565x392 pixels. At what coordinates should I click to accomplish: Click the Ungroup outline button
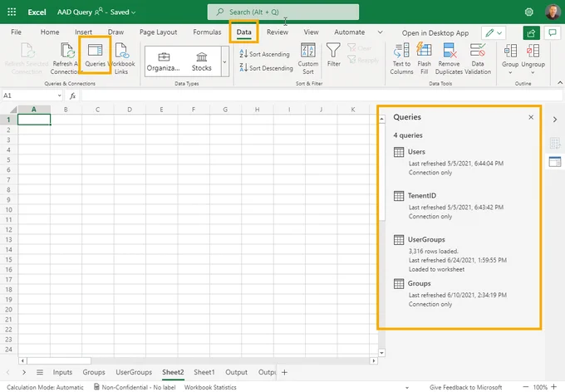[533, 55]
